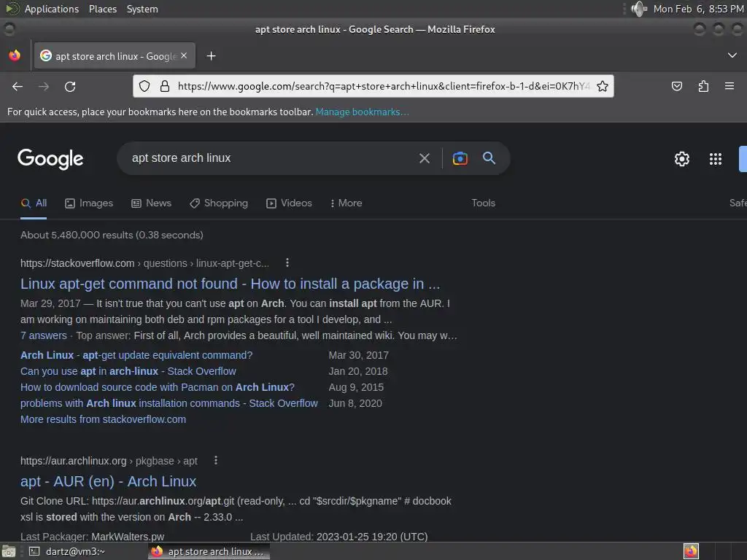Click the clock showing Mon Feb 6, 8:53 PM

[698, 9]
